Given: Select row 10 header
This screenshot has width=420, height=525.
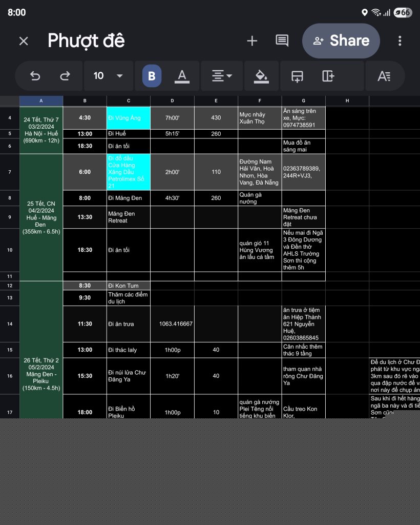Looking at the screenshot, I should tap(10, 250).
